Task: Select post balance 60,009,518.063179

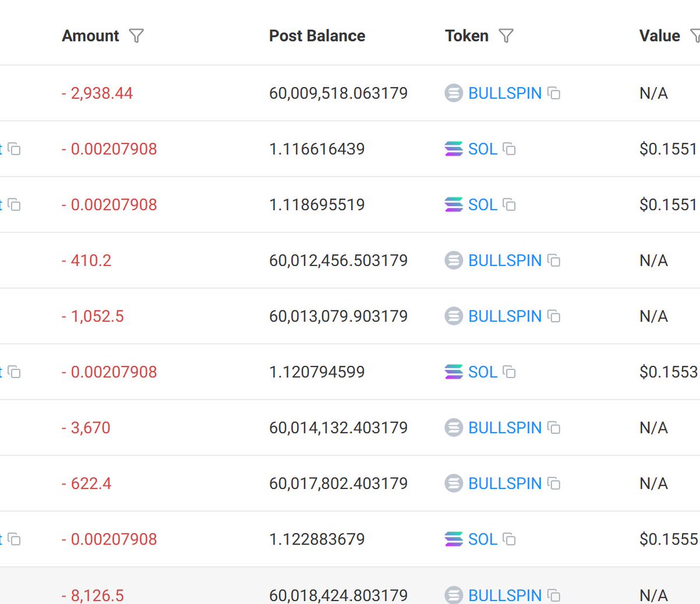Action: (x=338, y=93)
